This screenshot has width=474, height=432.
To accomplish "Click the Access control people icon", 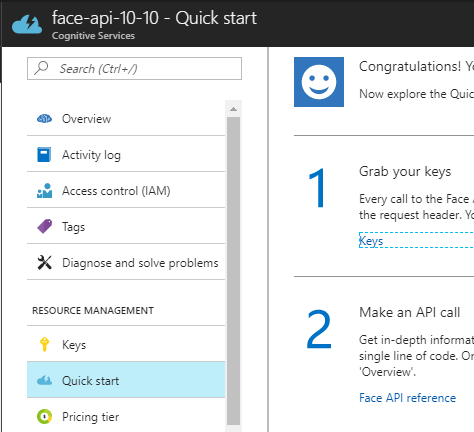I will click(x=44, y=190).
